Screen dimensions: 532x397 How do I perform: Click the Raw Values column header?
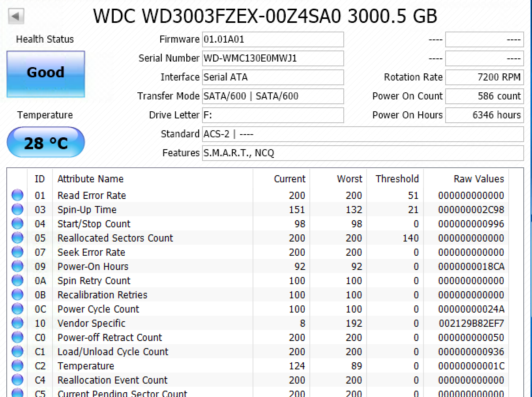pyautogui.click(x=478, y=179)
